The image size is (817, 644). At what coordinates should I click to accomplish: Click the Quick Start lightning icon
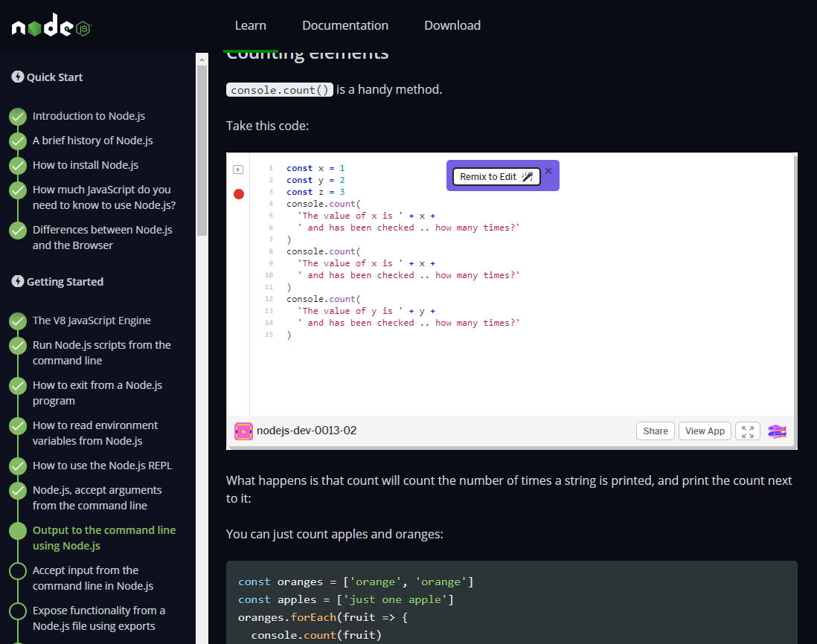click(x=18, y=77)
